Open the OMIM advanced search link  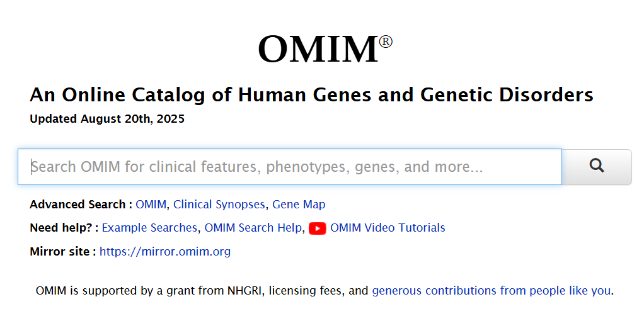click(151, 205)
